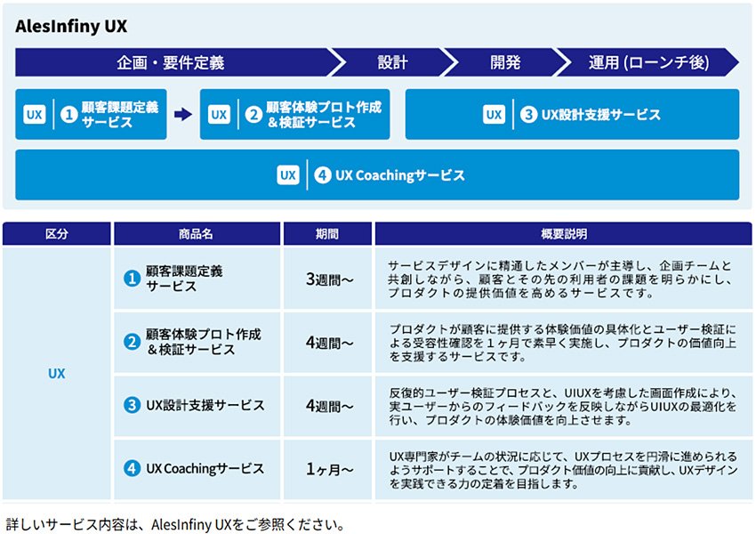This screenshot has width=756, height=534.
Task: Click the 概要説明 column header
Action: 563,234
